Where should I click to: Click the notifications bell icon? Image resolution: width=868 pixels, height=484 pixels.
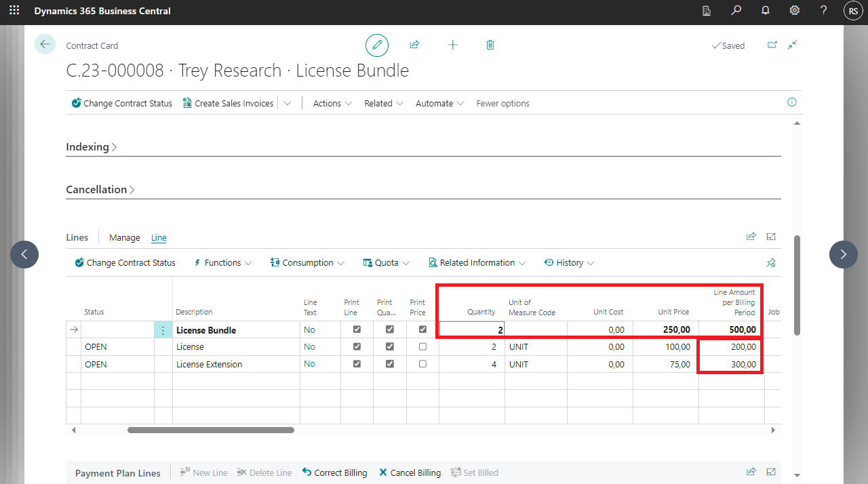(765, 11)
